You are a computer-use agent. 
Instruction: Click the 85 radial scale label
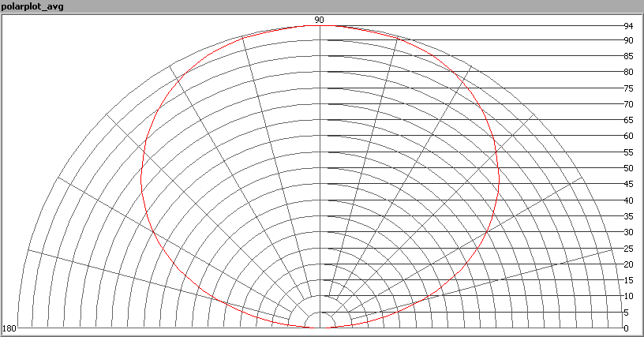pos(627,56)
